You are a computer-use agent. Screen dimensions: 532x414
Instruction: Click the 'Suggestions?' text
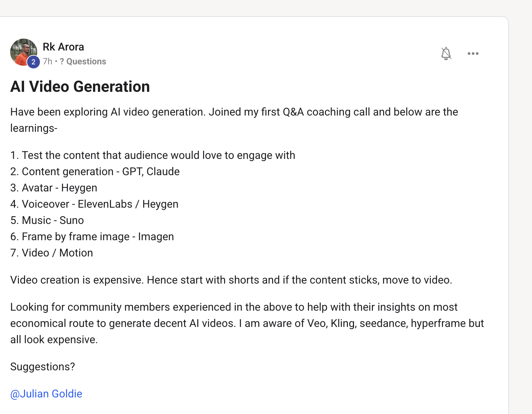(43, 367)
